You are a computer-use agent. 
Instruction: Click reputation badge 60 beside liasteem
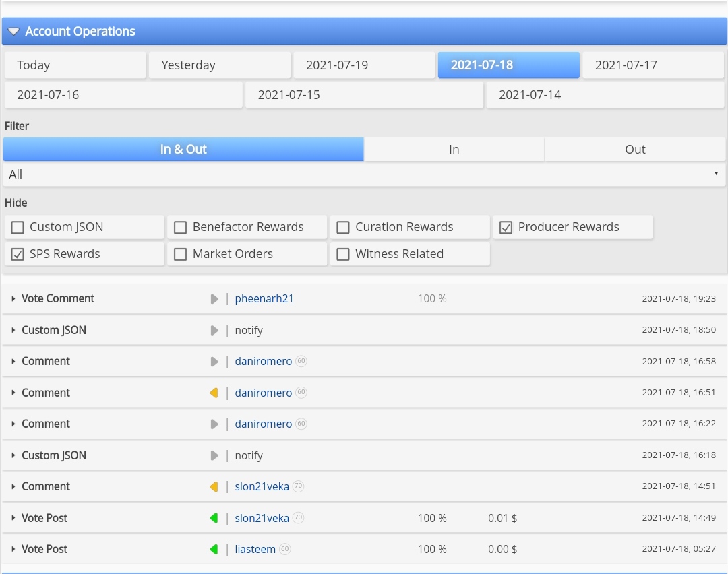coord(284,549)
